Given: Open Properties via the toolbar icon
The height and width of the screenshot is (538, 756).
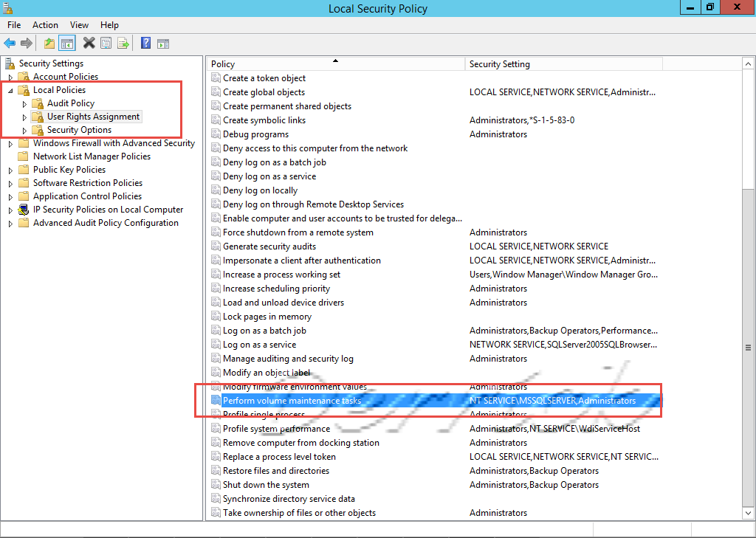Looking at the screenshot, I should click(106, 43).
